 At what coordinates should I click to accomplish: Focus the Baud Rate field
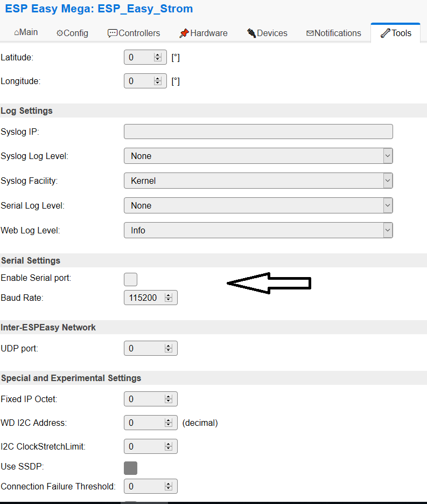point(151,298)
